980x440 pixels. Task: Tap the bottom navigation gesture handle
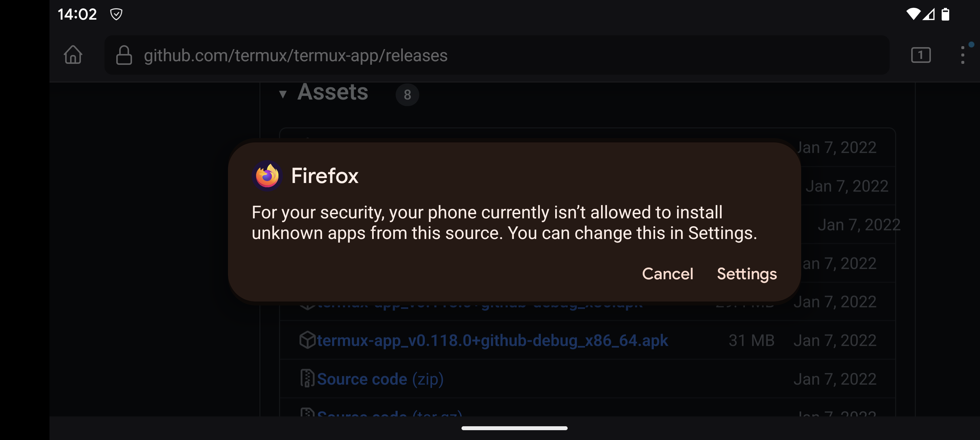click(514, 428)
